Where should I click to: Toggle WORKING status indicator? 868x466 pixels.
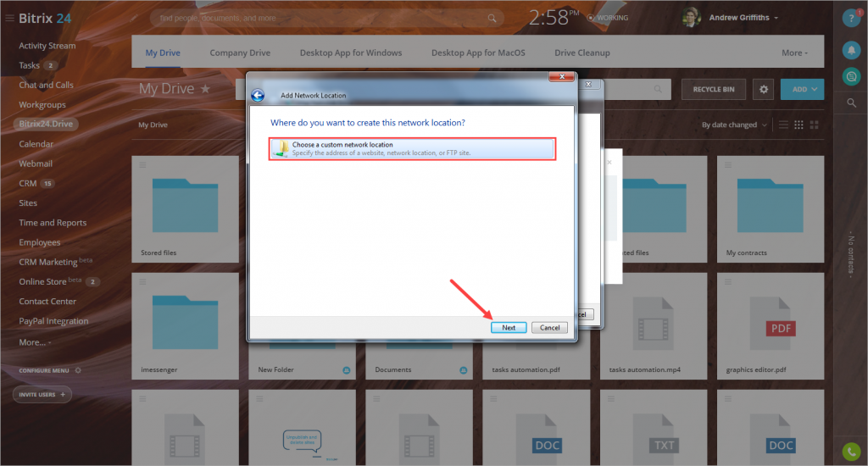coord(607,18)
